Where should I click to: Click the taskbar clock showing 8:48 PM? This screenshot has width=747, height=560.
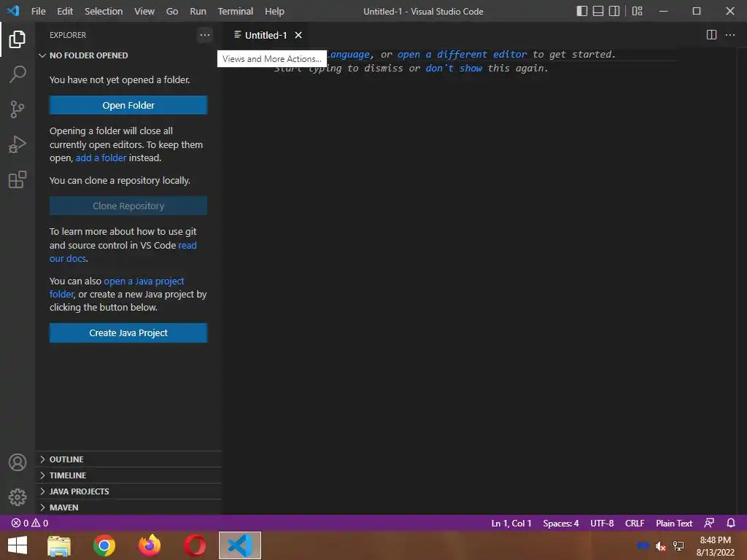coord(715,545)
